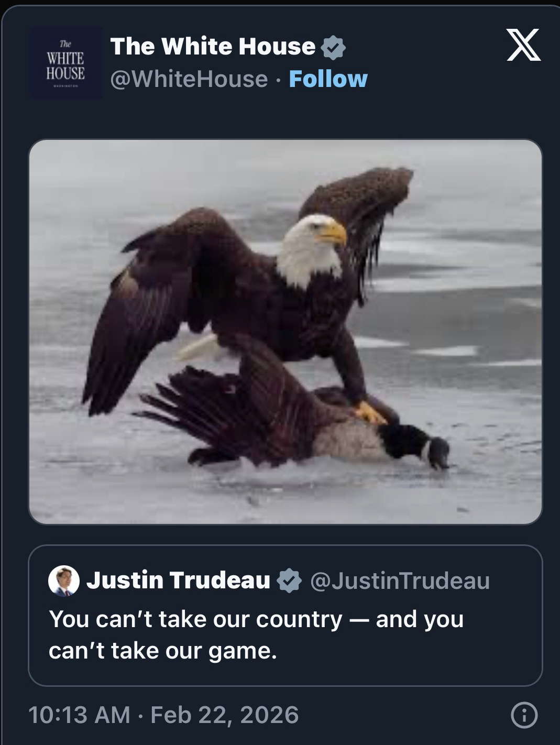The height and width of the screenshot is (745, 560).
Task: Open The White House profile avatar
Action: click(x=65, y=62)
